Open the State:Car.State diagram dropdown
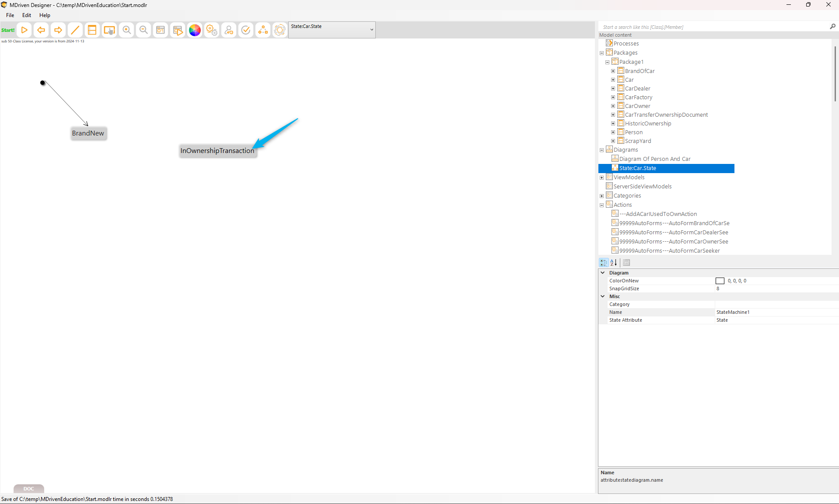The image size is (839, 504). (371, 30)
